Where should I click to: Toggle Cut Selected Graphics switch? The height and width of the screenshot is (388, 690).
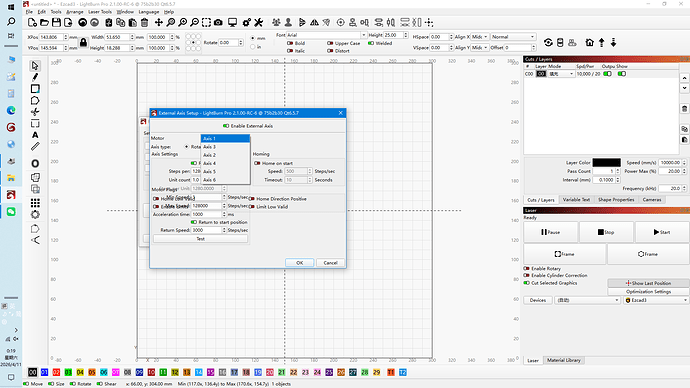point(526,283)
